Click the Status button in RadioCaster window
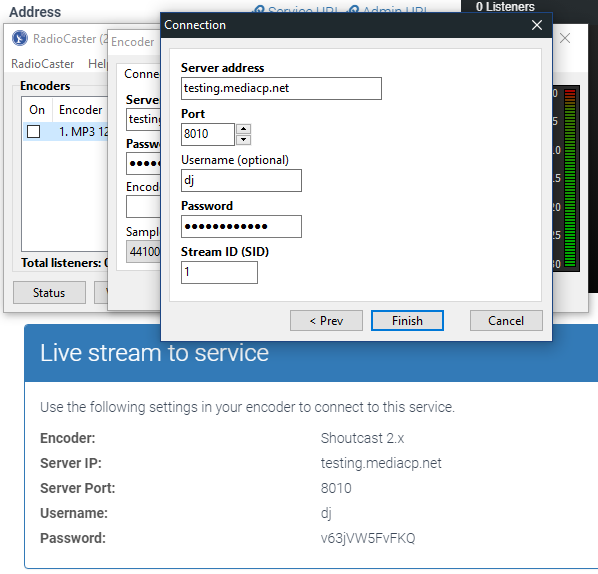The image size is (598, 574). [x=49, y=293]
